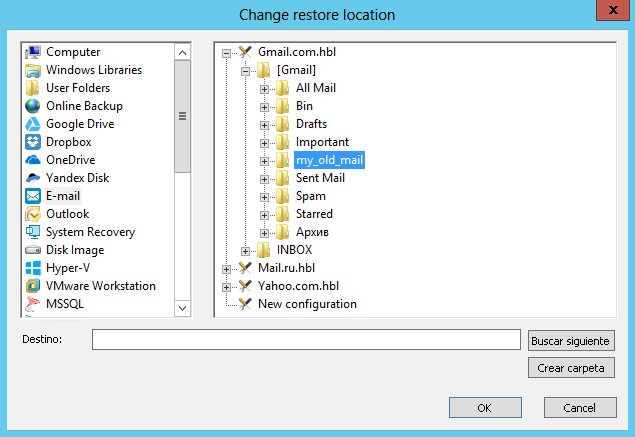The height and width of the screenshot is (437, 635).
Task: Choose the OneDrive cloud icon
Action: tap(33, 160)
